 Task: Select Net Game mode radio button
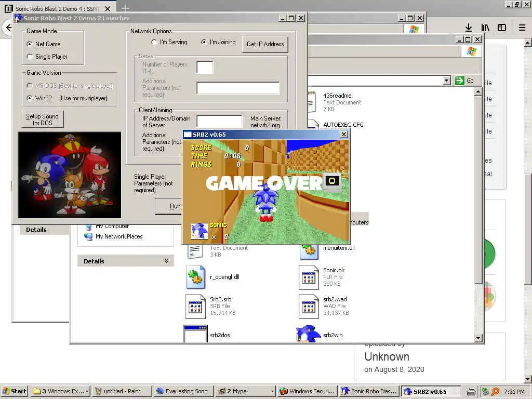click(x=30, y=44)
